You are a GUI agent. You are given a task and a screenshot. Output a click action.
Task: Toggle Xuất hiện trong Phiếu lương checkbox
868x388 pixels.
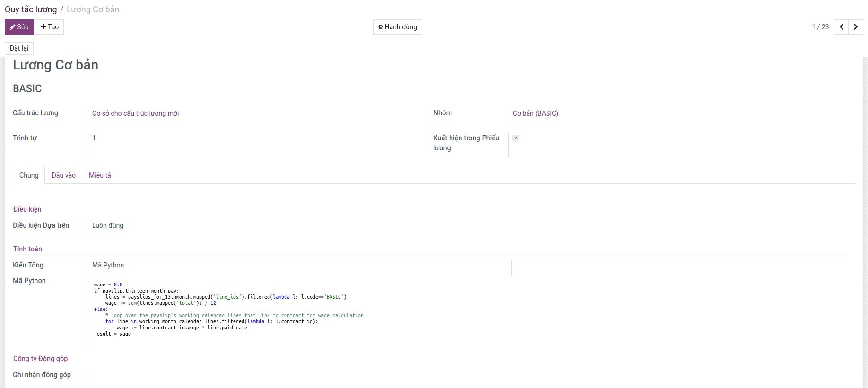coord(516,138)
